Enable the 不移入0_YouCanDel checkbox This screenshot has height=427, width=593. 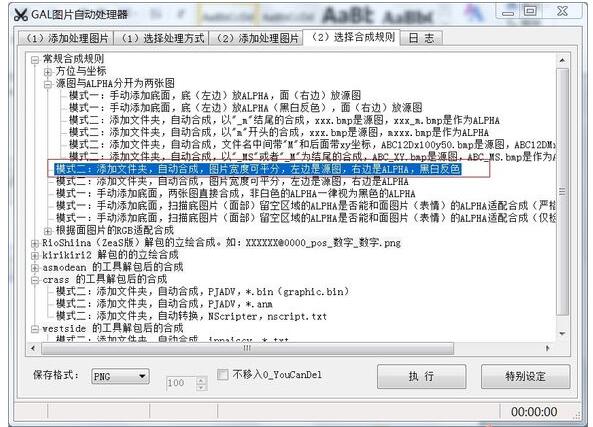pyautogui.click(x=222, y=374)
